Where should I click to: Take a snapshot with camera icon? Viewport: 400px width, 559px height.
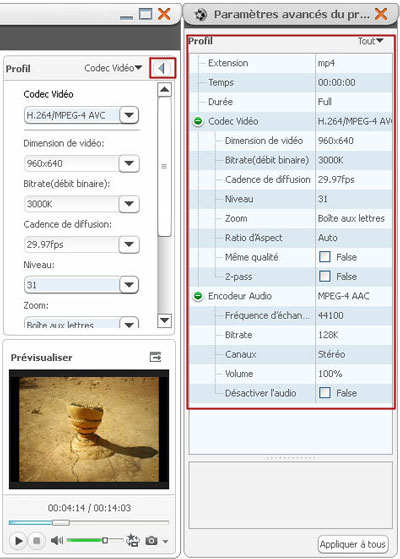151,541
